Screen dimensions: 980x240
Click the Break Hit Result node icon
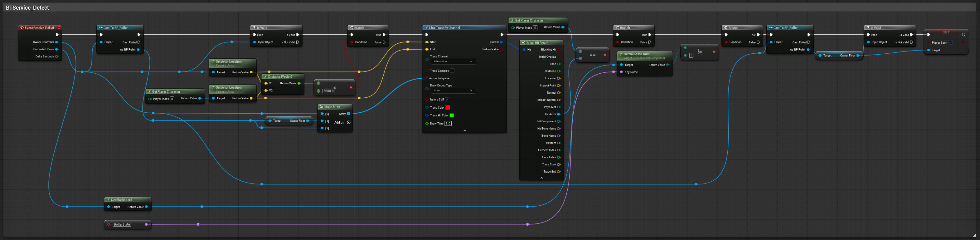pos(523,43)
